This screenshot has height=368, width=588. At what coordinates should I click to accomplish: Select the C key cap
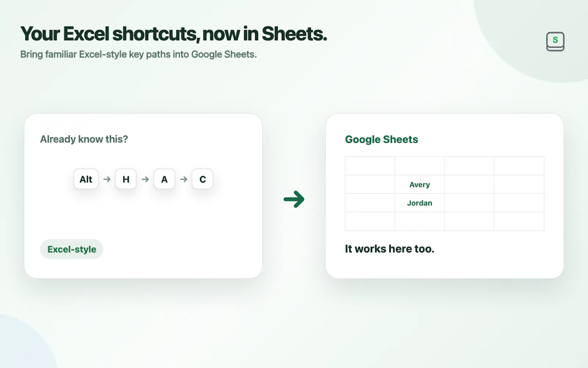click(202, 179)
